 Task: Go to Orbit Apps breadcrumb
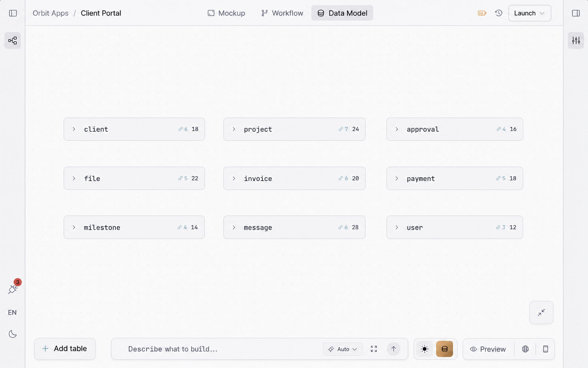50,13
